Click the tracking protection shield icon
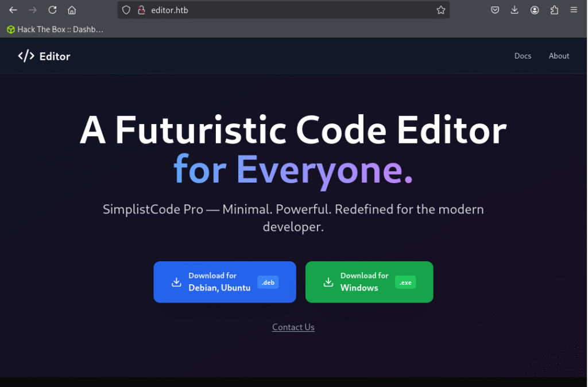This screenshot has width=588, height=387. [x=126, y=10]
